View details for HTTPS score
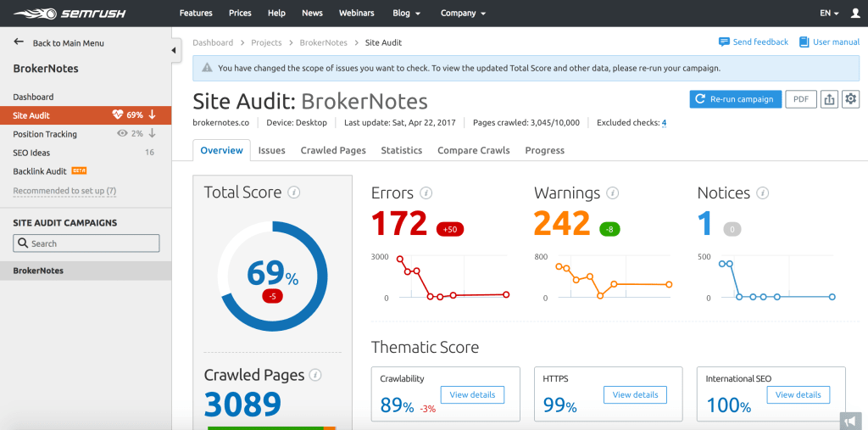The height and width of the screenshot is (430, 868). (x=635, y=395)
